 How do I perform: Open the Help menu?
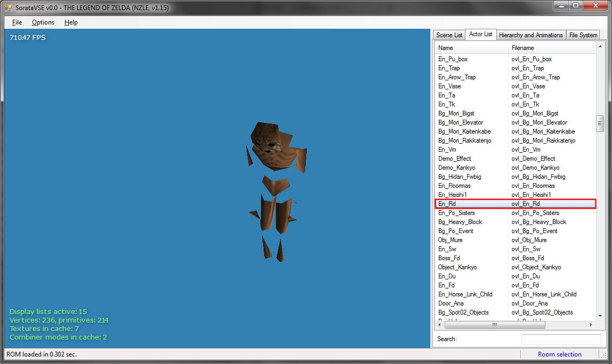(71, 22)
